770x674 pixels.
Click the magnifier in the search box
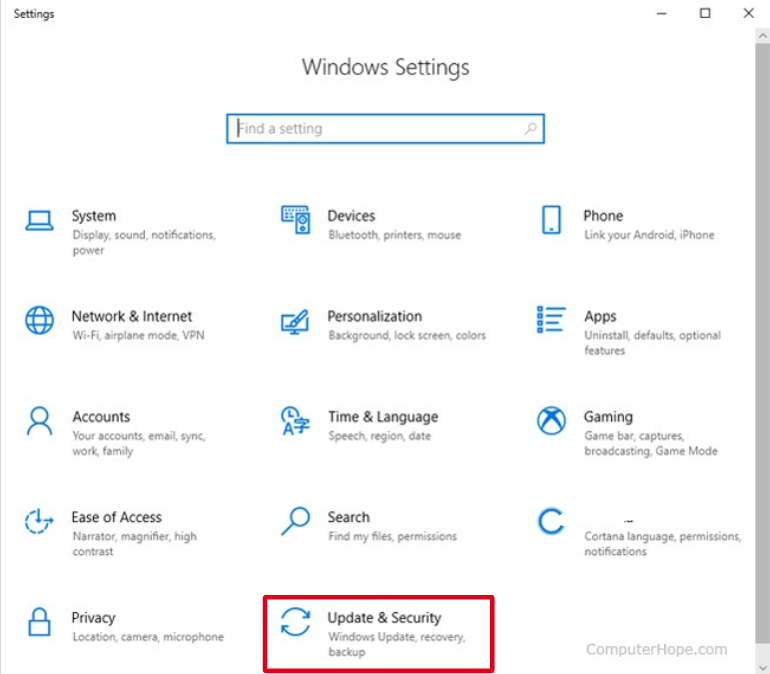(530, 129)
